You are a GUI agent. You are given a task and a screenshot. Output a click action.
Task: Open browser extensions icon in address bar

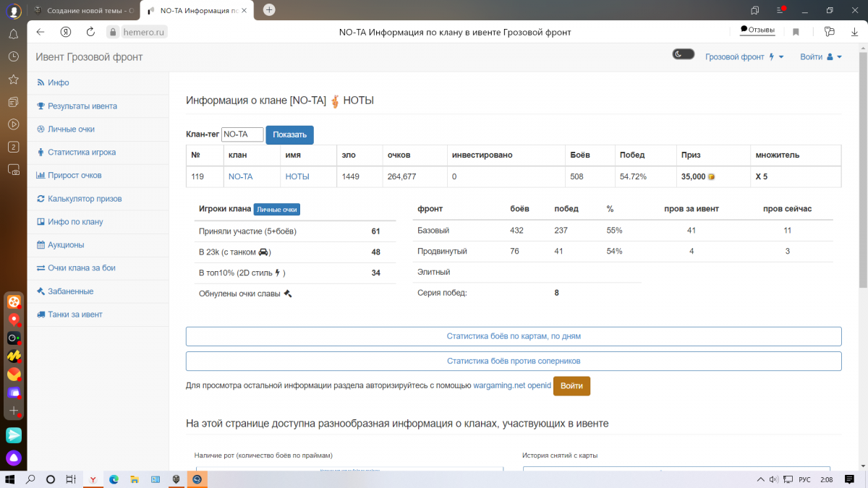point(830,32)
